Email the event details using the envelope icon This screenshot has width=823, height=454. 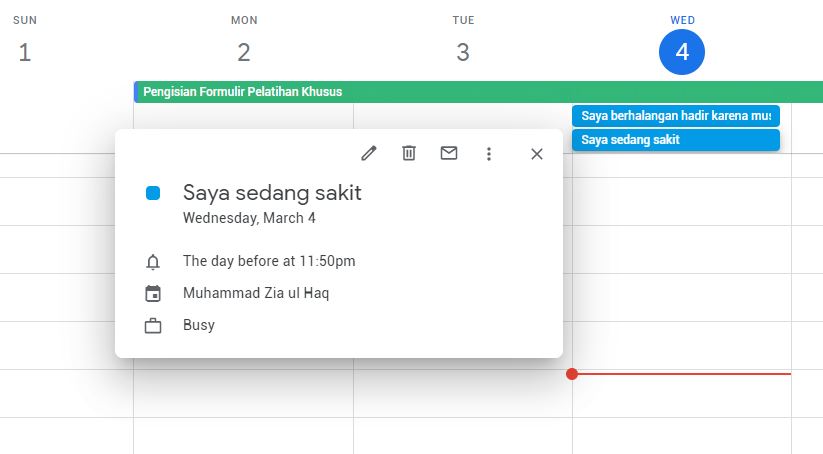(449, 153)
